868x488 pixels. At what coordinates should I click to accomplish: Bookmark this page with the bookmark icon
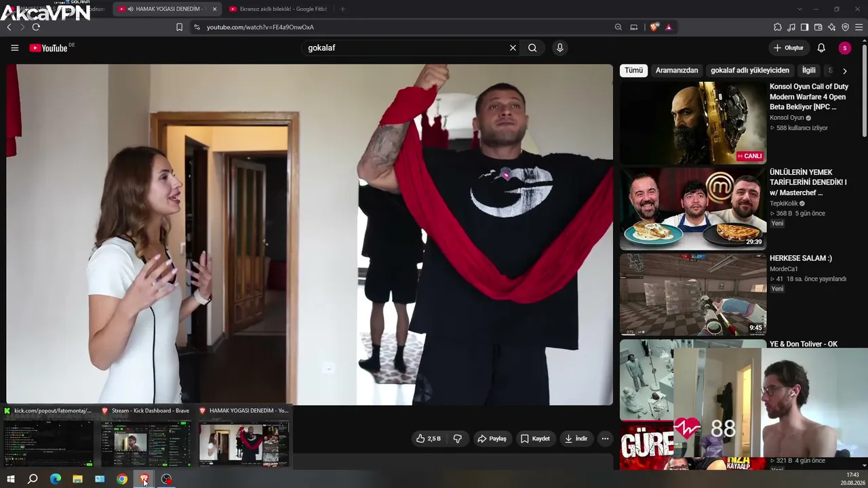pos(179,27)
